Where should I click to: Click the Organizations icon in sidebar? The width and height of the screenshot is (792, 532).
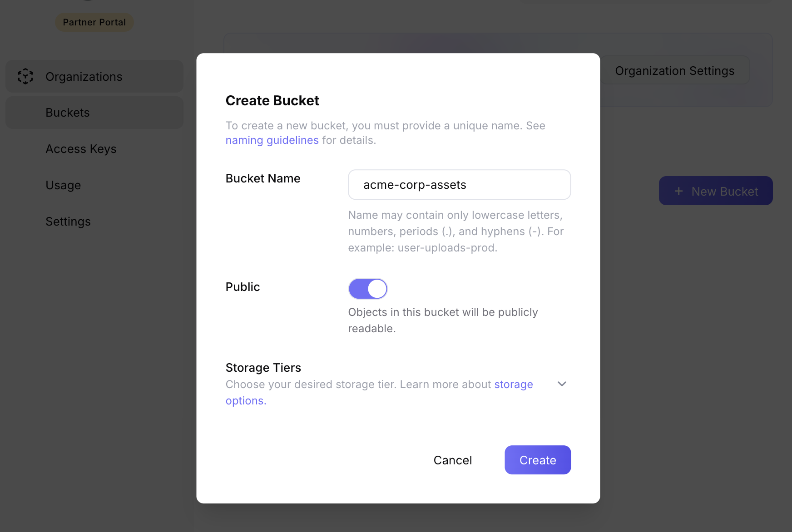pyautogui.click(x=25, y=76)
